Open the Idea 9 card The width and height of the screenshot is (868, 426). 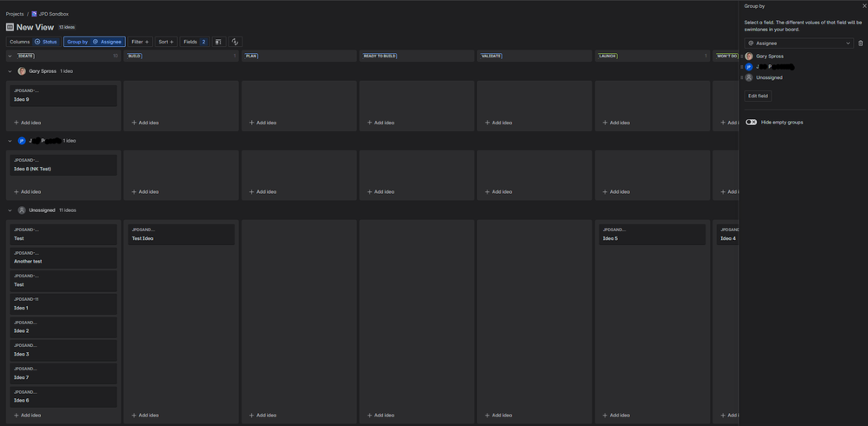tap(63, 96)
